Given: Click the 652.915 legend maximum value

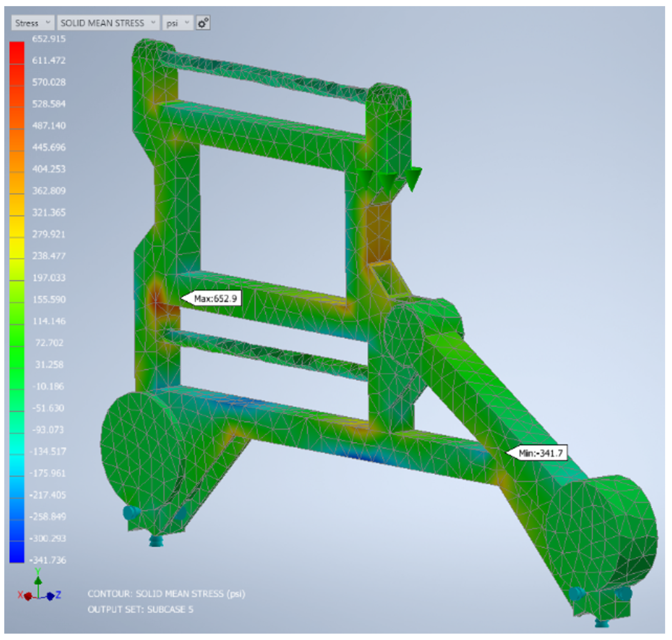Looking at the screenshot, I should [49, 39].
